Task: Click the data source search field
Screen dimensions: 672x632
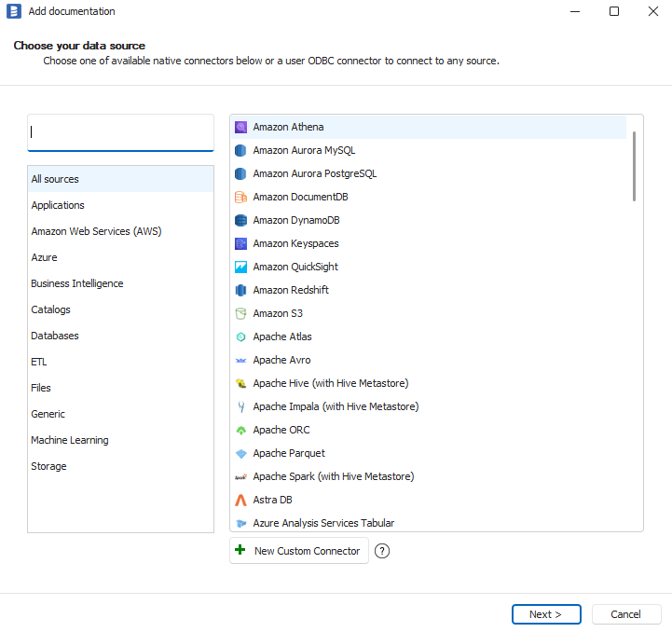Action: coord(121,132)
